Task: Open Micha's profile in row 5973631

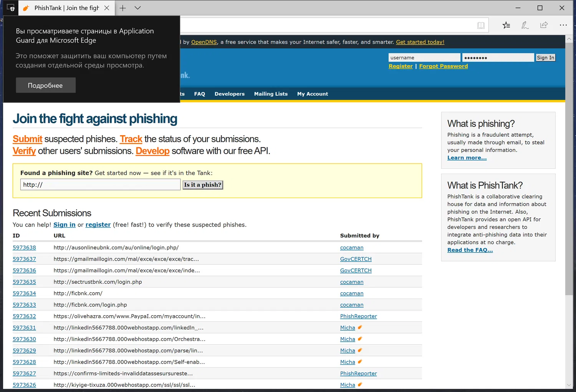Action: [348, 328]
